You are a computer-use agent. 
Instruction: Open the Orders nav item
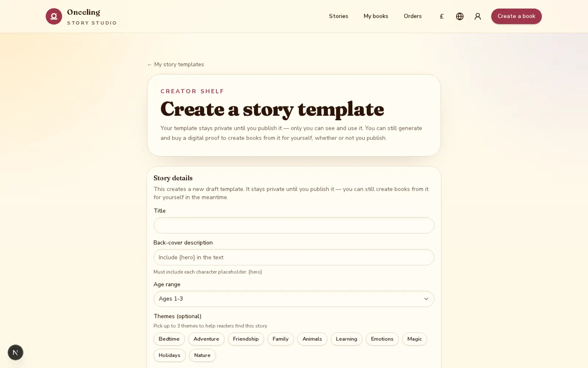(413, 16)
